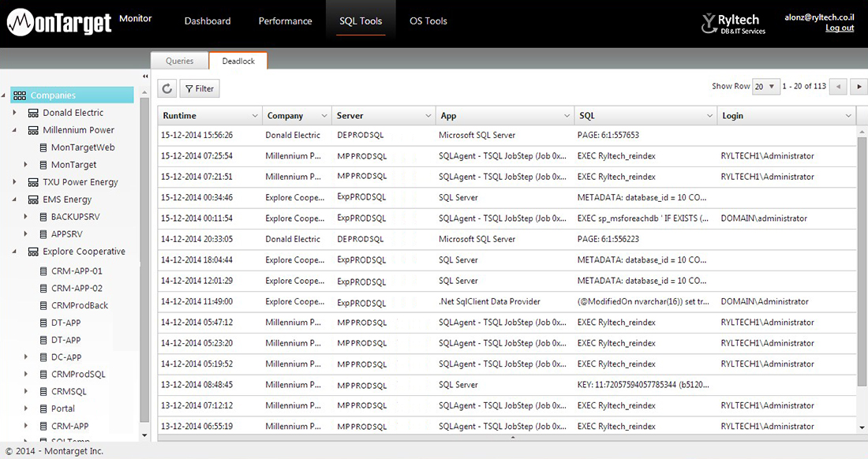
Task: Click the Monitor label beside the logo
Action: pyautogui.click(x=135, y=18)
